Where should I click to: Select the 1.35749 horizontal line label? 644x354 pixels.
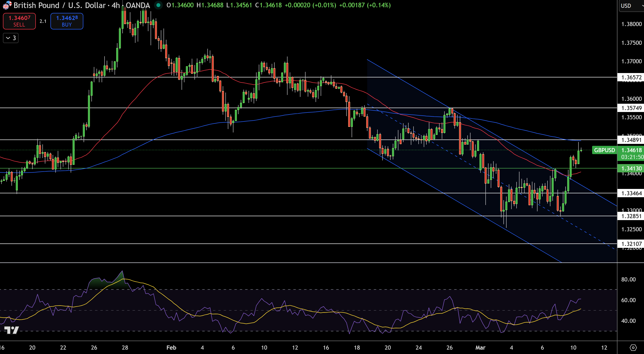pos(631,108)
